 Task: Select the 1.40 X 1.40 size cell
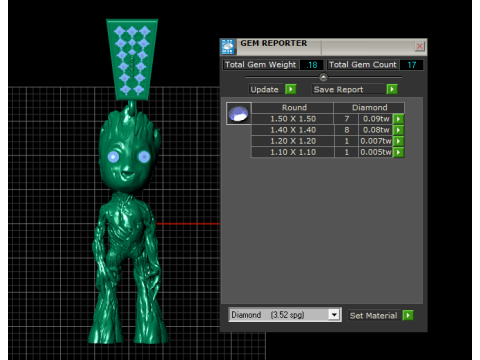tap(293, 130)
